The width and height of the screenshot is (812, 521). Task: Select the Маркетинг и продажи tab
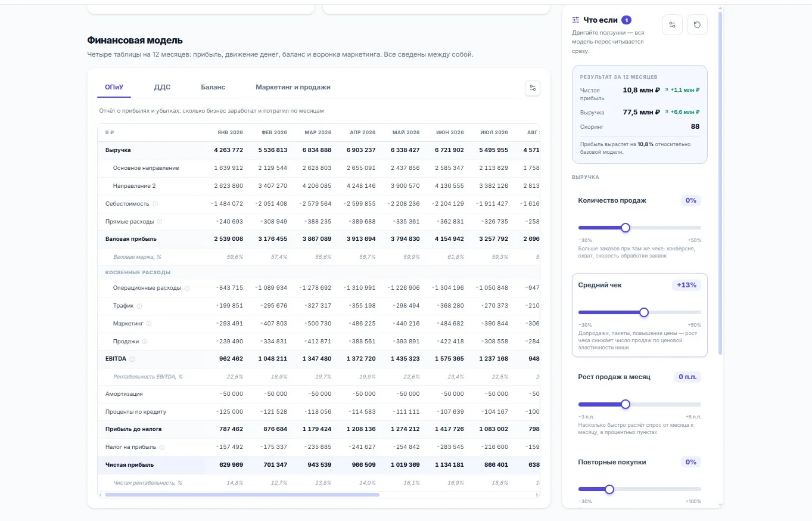293,87
